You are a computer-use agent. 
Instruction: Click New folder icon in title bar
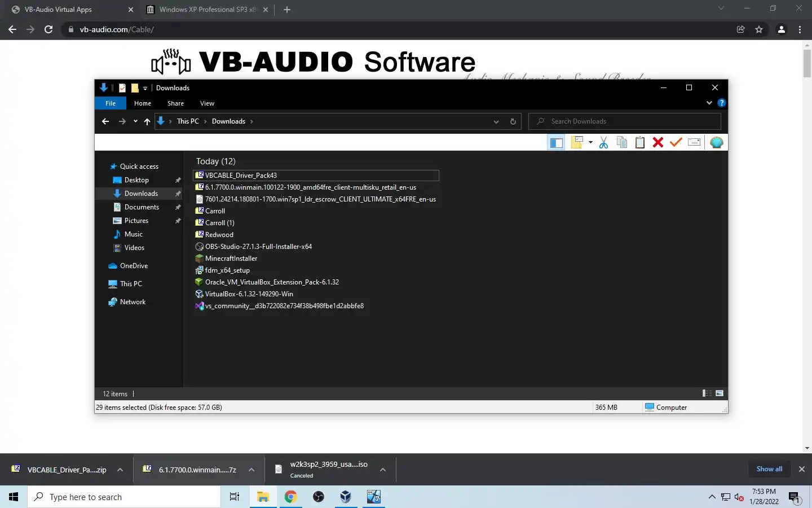pos(135,88)
